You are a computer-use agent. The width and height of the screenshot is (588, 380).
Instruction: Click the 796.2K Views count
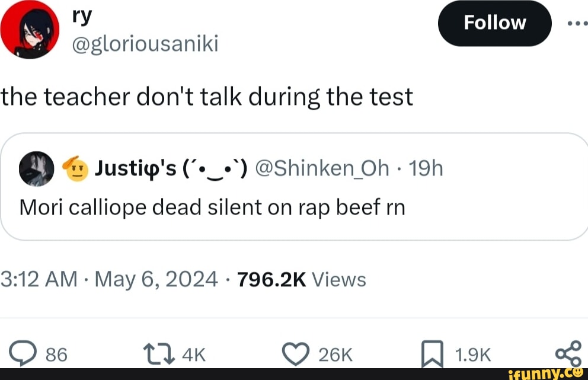302,279
